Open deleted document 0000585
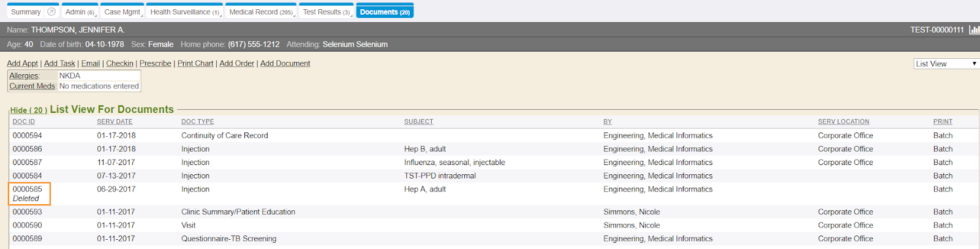980x249 pixels. click(x=28, y=190)
